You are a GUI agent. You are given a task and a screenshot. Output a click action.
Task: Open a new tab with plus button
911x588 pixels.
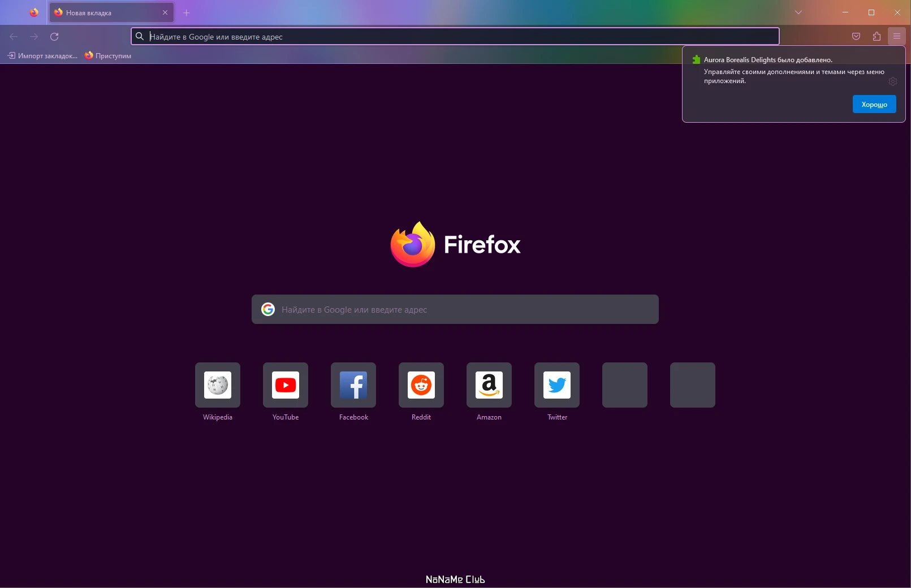[187, 12]
